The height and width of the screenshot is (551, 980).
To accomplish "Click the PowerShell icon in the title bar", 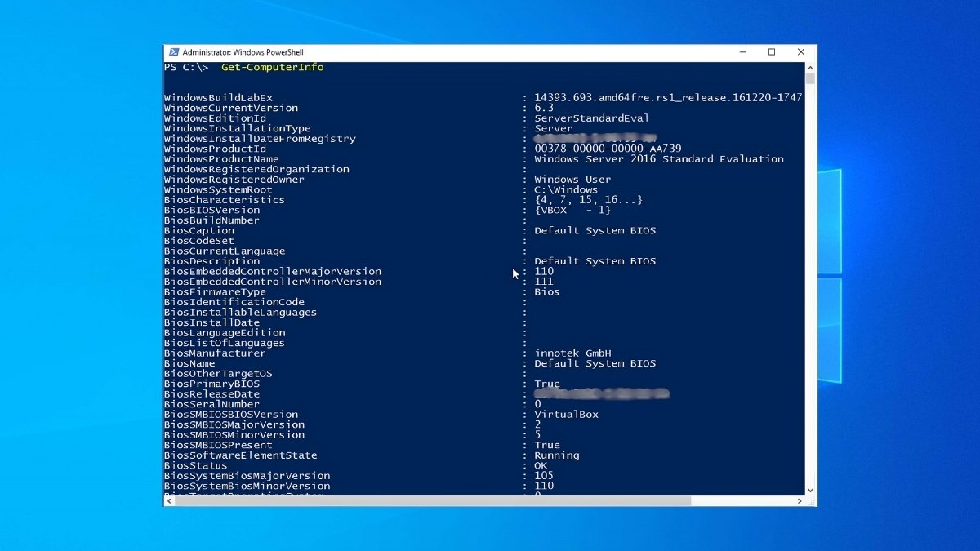I will click(x=172, y=52).
